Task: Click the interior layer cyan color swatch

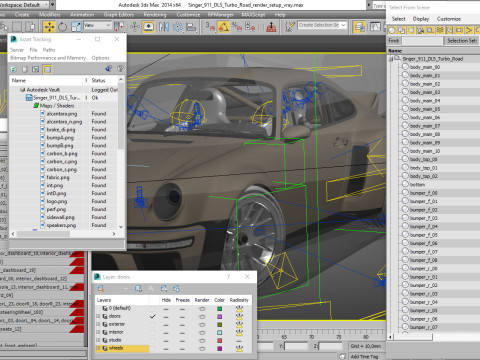Action: 219,332
